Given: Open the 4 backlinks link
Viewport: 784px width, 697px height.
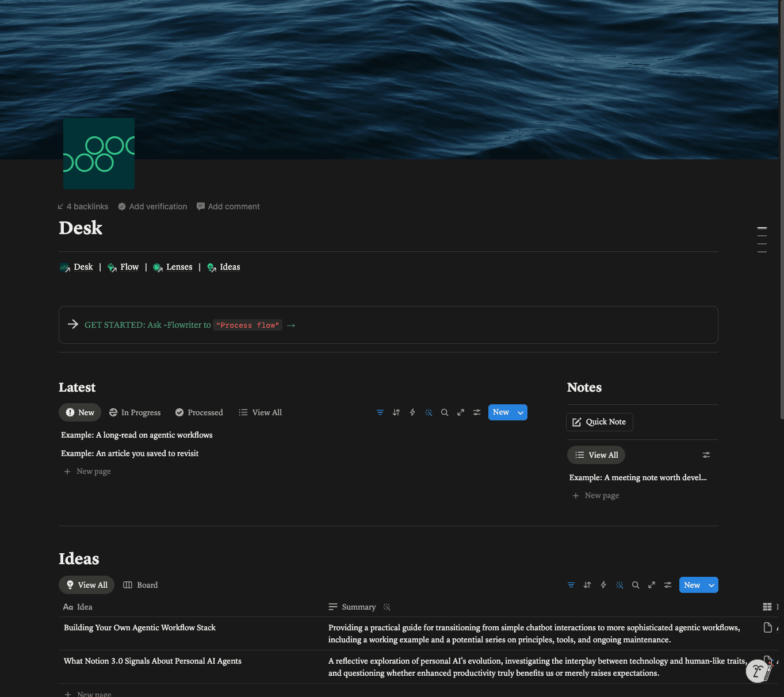Looking at the screenshot, I should pyautogui.click(x=83, y=206).
